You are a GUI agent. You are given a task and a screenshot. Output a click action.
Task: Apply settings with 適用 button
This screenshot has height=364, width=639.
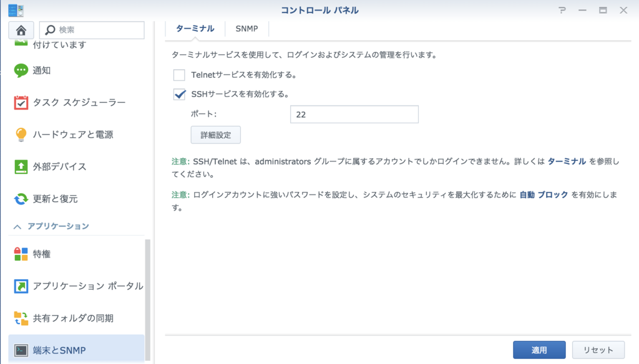pos(539,350)
